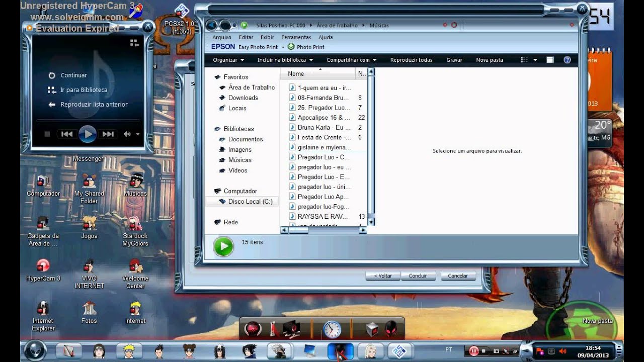Resume playback with the Continuar icon

point(51,75)
